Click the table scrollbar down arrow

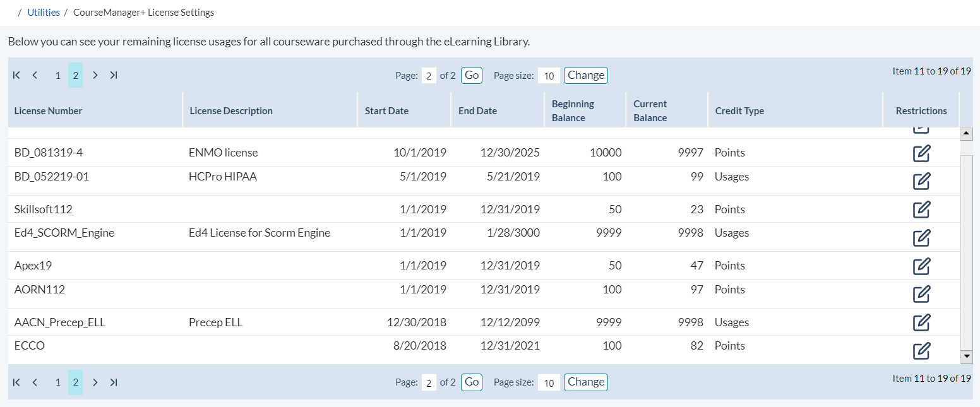(965, 357)
